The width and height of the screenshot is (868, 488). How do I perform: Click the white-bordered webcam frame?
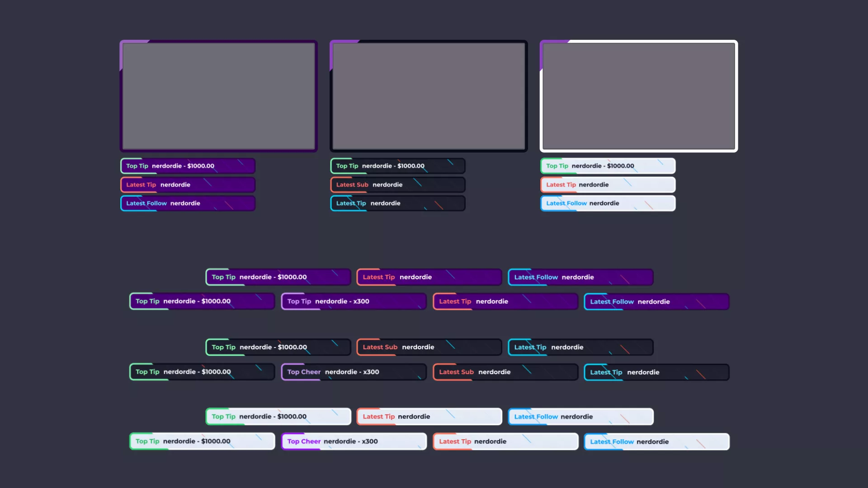tap(639, 96)
